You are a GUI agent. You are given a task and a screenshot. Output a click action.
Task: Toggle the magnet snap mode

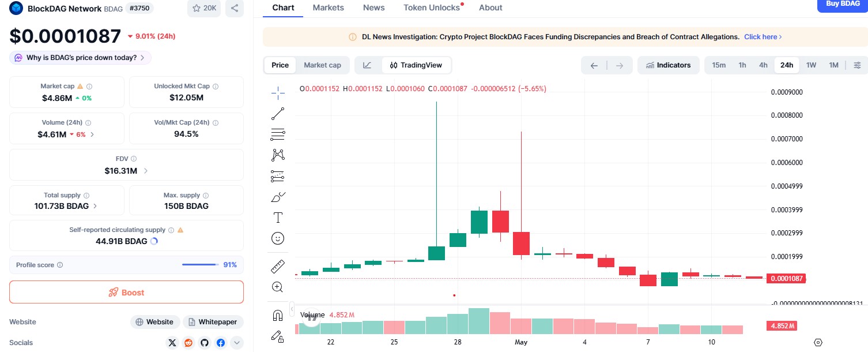click(278, 315)
